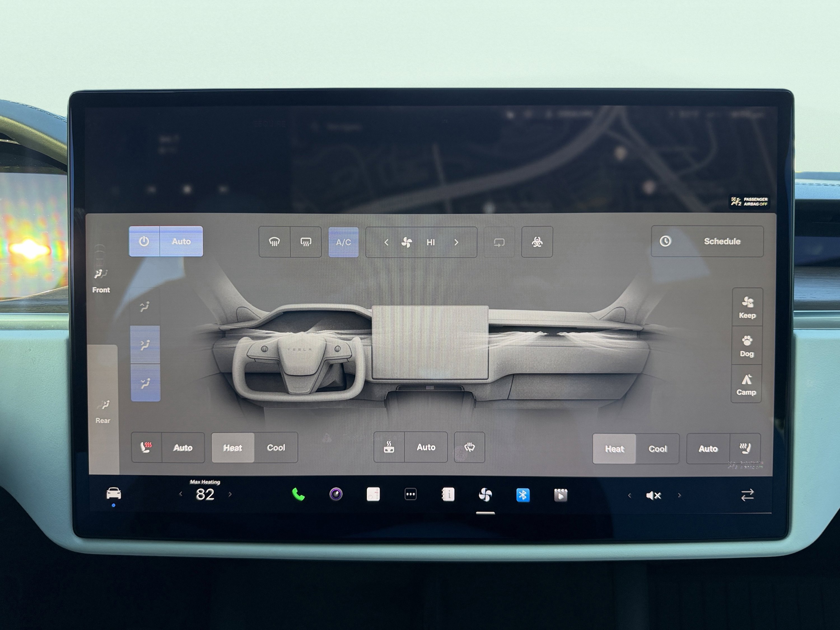Open the climate Schedule settings
The width and height of the screenshot is (840, 630).
tap(706, 242)
